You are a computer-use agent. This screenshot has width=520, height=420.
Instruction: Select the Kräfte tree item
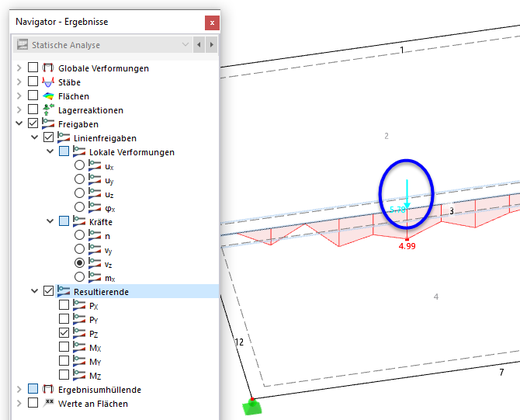tap(101, 222)
